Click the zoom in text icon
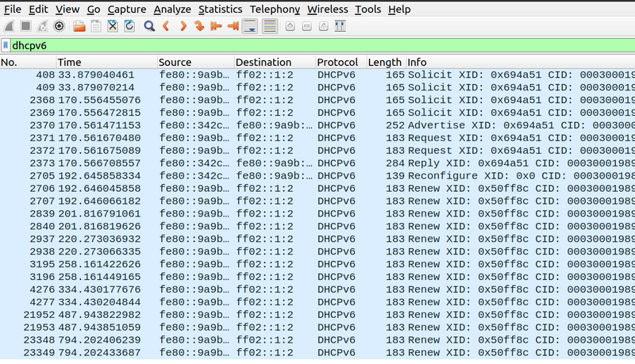Viewport: 635px width, 364px height. click(290, 26)
